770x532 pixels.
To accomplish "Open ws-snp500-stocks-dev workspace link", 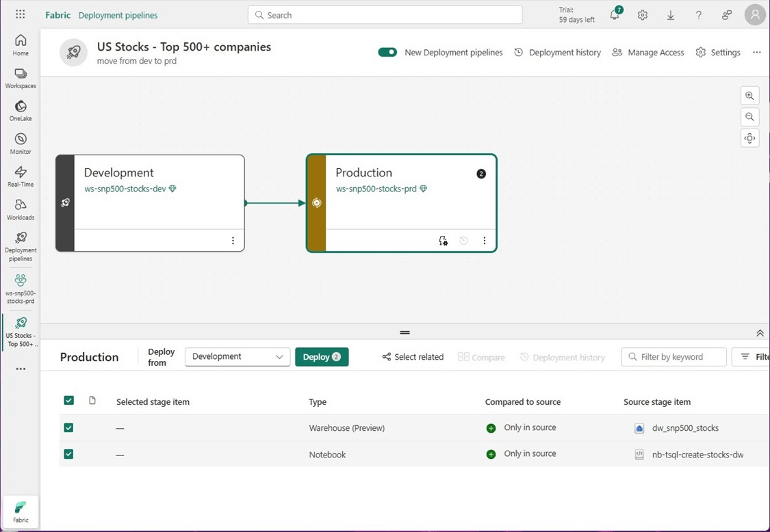I will [x=125, y=189].
